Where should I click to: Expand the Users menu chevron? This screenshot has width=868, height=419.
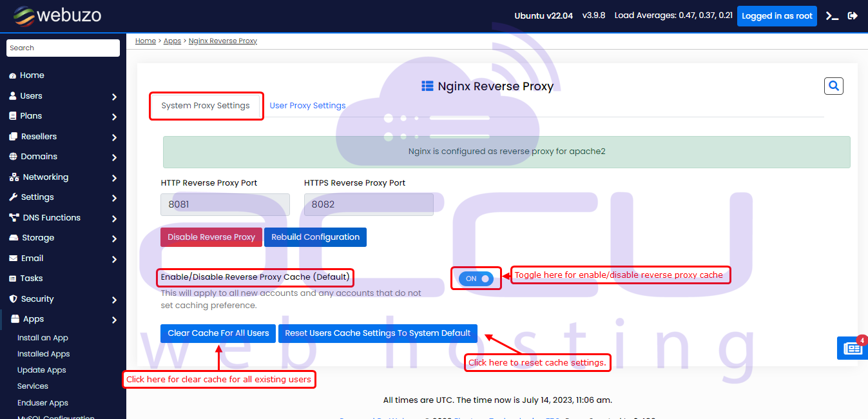114,97
